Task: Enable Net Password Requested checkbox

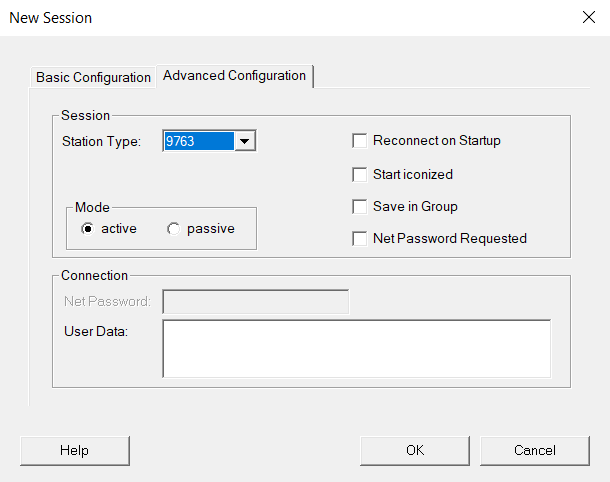Action: click(359, 238)
